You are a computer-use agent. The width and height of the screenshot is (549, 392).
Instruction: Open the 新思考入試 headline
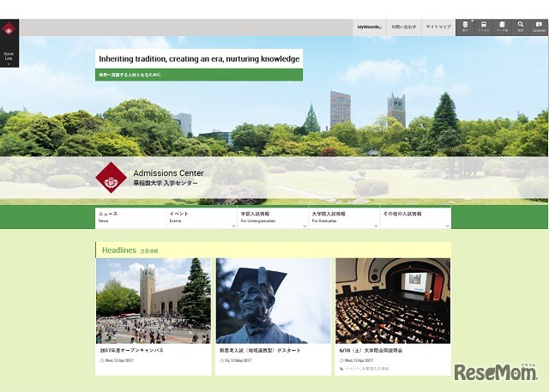point(260,350)
